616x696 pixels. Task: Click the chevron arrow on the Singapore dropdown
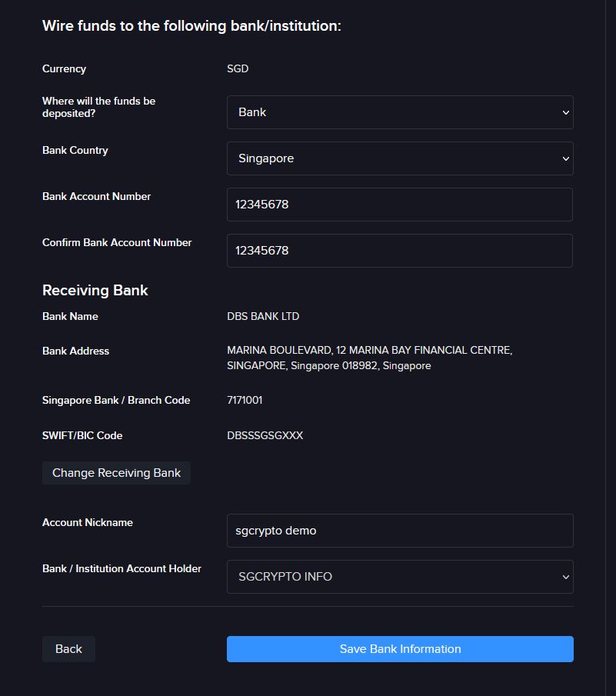pyautogui.click(x=565, y=158)
